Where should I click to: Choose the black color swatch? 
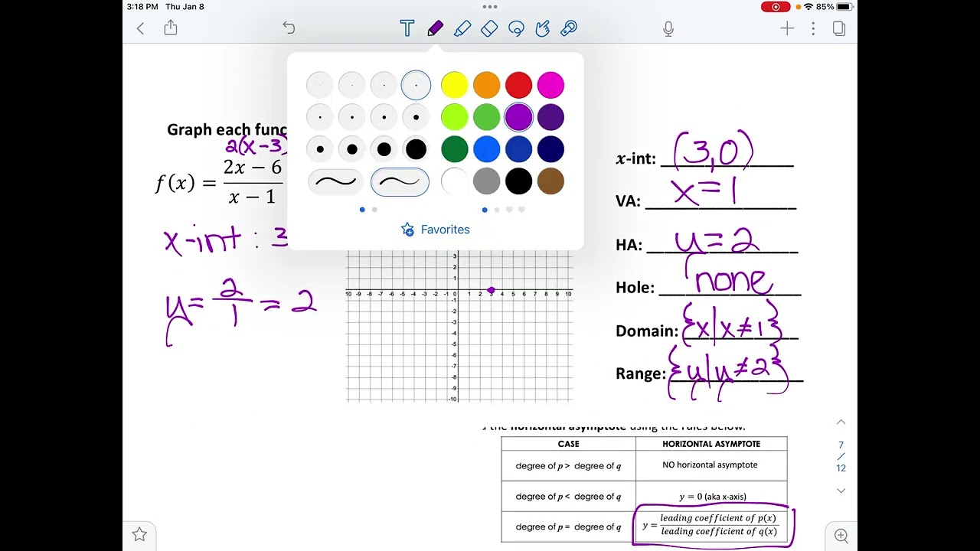point(518,181)
